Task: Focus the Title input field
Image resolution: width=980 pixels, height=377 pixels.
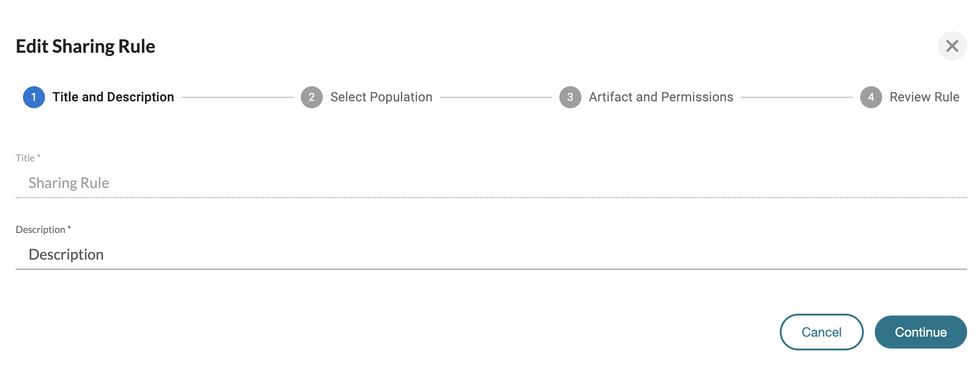Action: 491,183
